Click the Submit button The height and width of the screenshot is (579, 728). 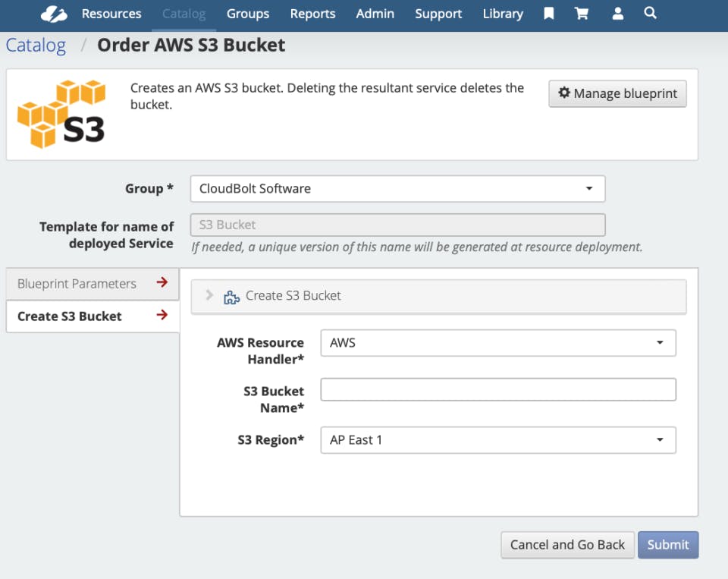coord(667,545)
